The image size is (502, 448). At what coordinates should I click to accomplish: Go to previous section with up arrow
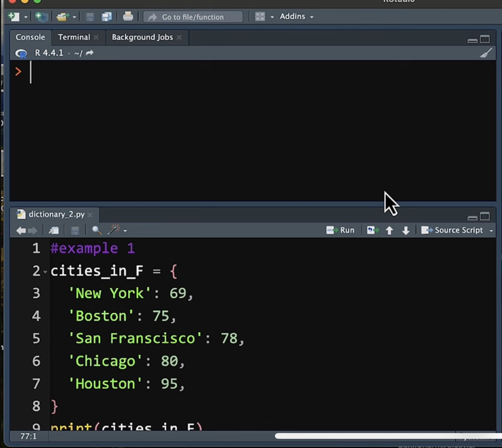[389, 230]
